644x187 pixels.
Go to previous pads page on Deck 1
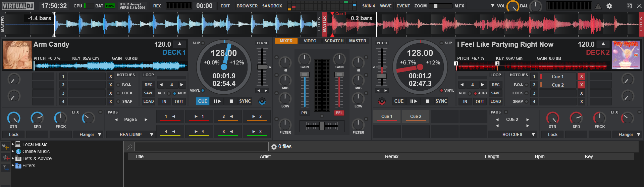116,120
